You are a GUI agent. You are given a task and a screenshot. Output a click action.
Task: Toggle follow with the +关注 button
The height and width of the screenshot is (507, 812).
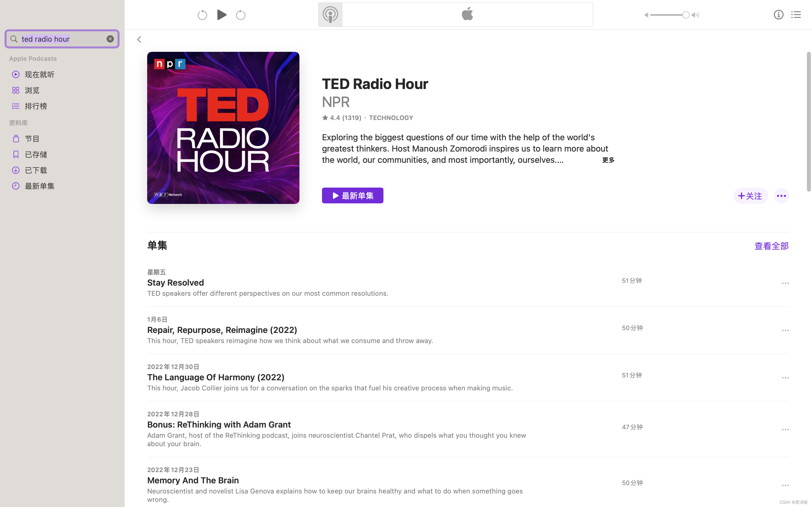pyautogui.click(x=750, y=195)
